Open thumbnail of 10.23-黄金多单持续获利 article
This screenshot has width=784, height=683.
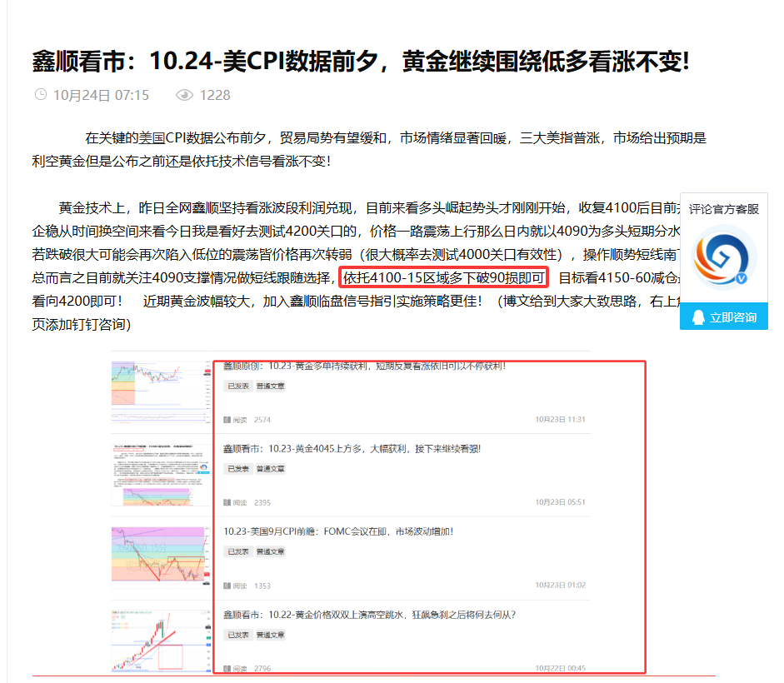tap(161, 392)
